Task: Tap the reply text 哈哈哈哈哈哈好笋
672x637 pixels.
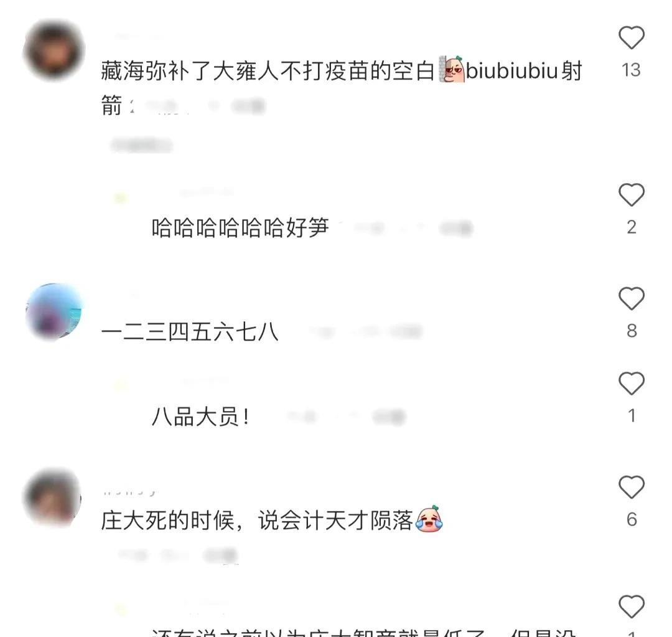Action: coord(240,228)
